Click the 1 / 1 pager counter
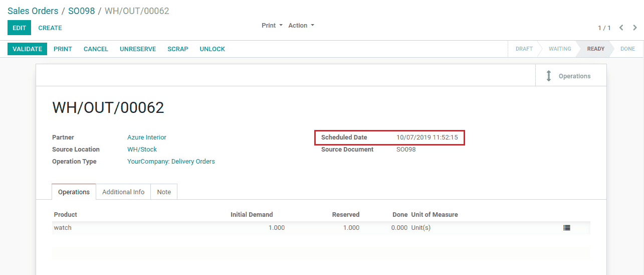Screen dimensions: 644x275 (604, 28)
